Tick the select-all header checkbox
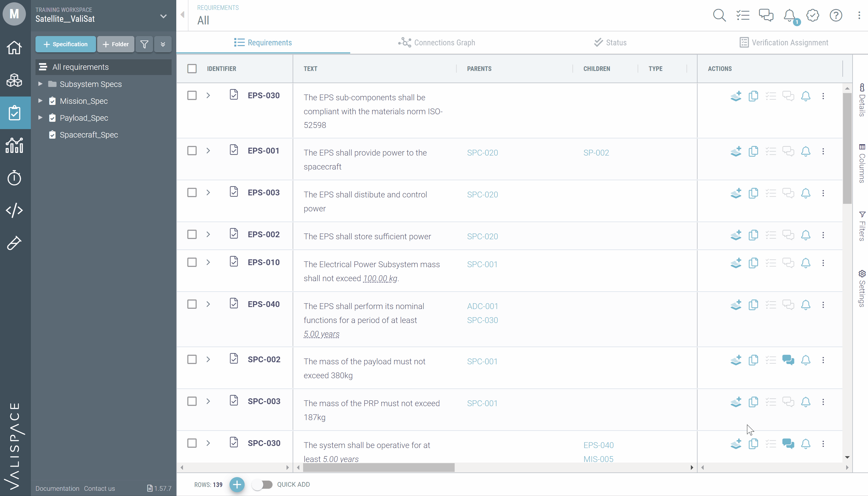 (192, 69)
